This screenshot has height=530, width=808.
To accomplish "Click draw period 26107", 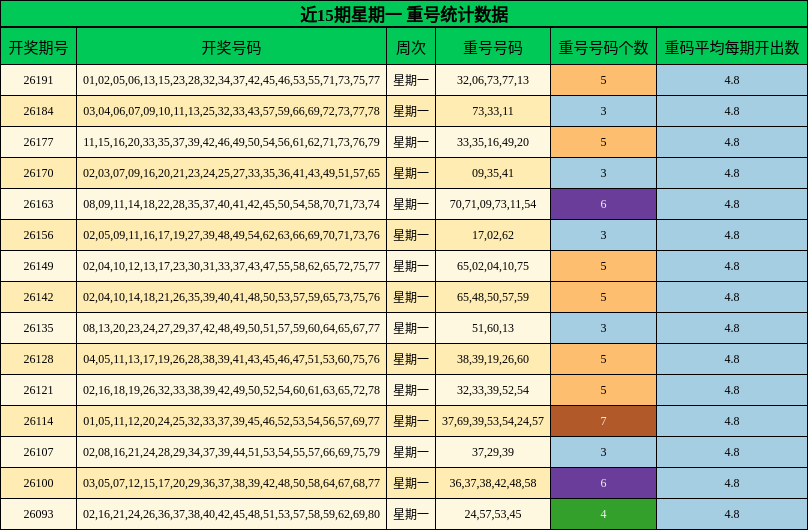I will coord(39,452).
